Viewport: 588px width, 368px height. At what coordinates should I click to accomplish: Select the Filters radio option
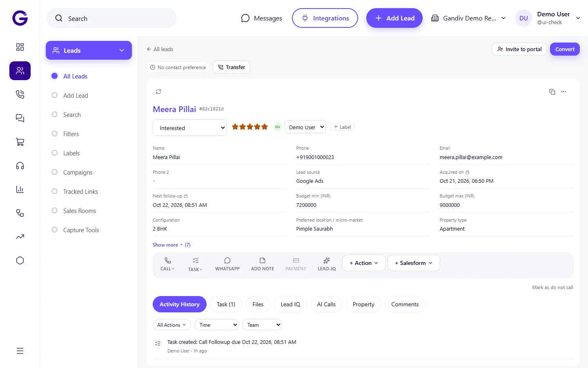point(54,134)
